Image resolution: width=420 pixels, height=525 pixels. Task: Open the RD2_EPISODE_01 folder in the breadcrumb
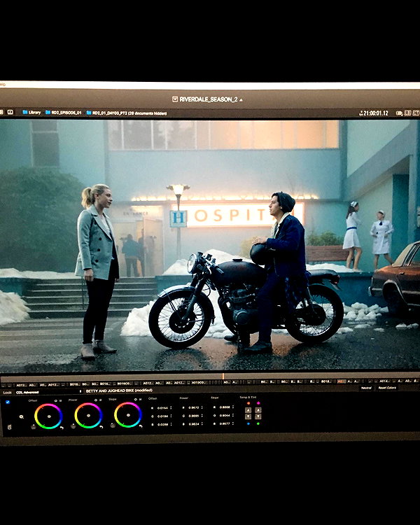pos(63,113)
